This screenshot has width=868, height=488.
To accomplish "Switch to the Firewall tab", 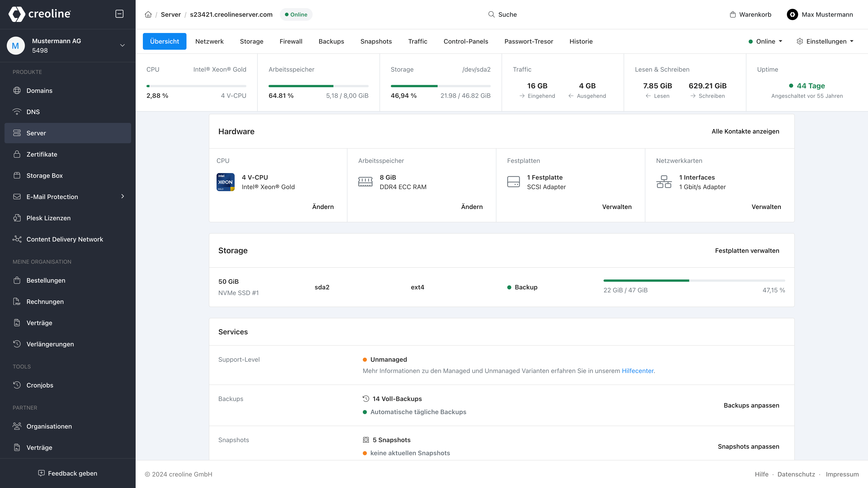I will [x=290, y=41].
